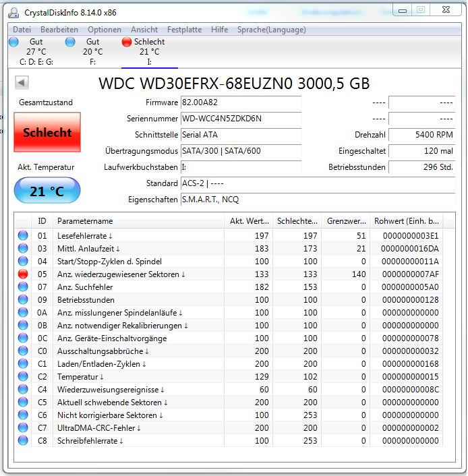468x476 pixels.
Task: Click blue orb of UltraDMA-CRC-Fehler row
Action: click(23, 427)
